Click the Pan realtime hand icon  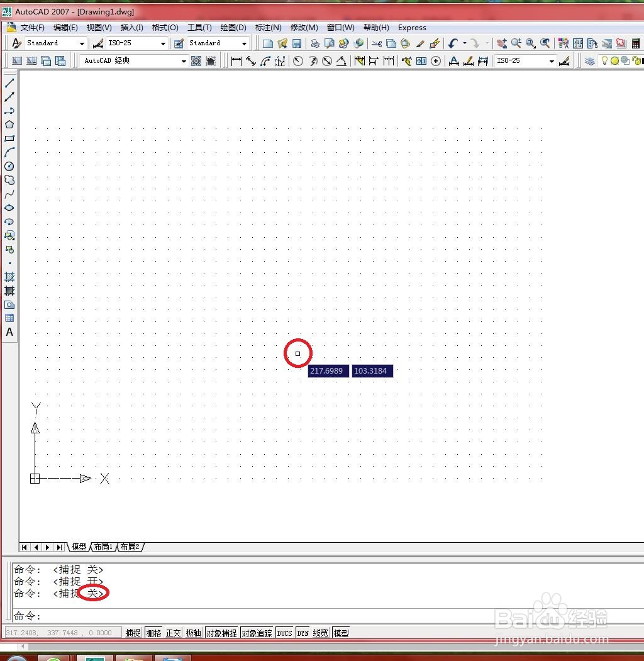click(x=501, y=43)
